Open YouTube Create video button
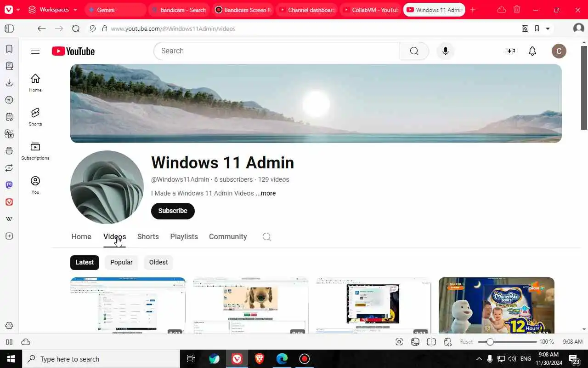This screenshot has height=368, width=588. coord(510,51)
